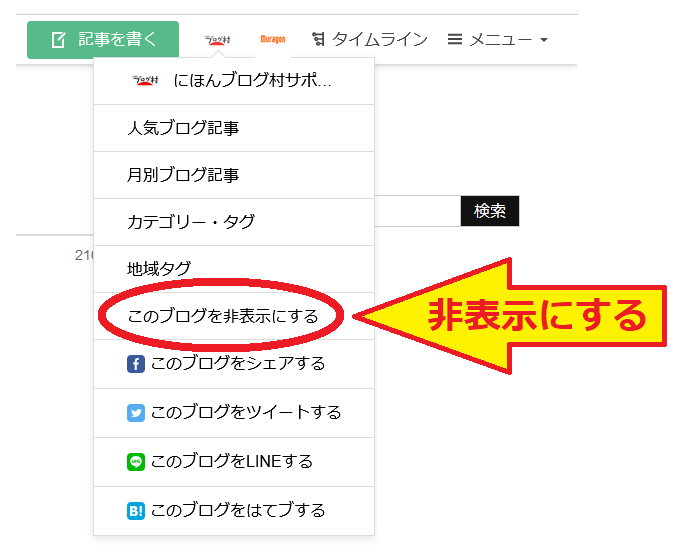This screenshot has height=555, width=691.
Task: Click the hamburger icon beside メニュー
Action: point(455,39)
